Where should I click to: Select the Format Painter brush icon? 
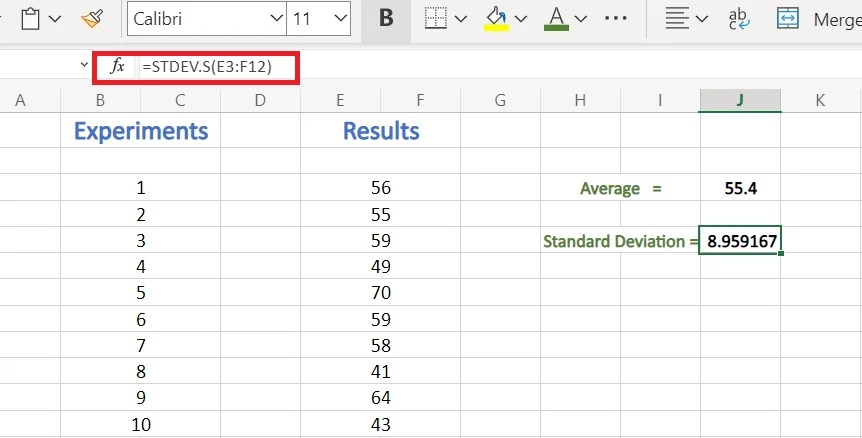[x=92, y=19]
